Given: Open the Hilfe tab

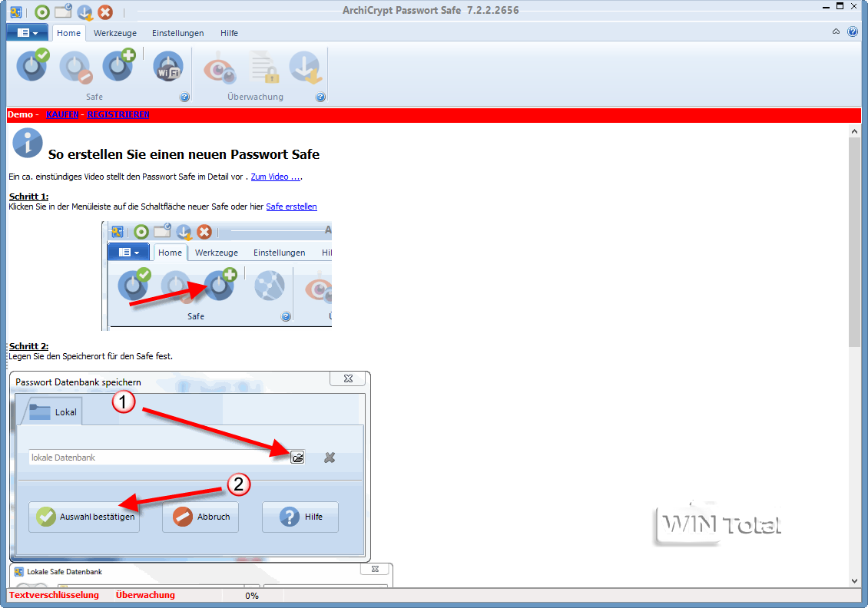Looking at the screenshot, I should pyautogui.click(x=229, y=33).
